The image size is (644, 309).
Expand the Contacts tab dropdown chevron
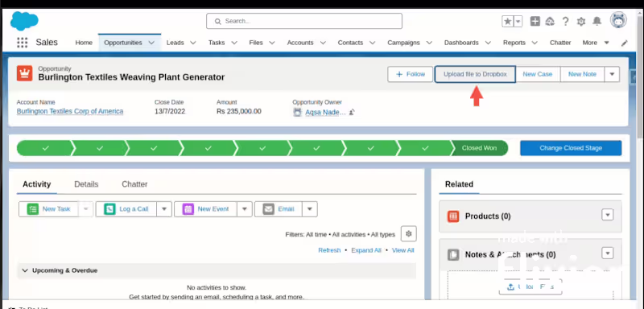click(x=372, y=43)
